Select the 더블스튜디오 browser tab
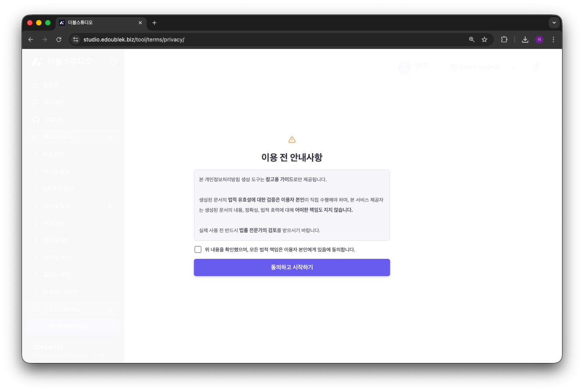The height and width of the screenshot is (392, 584). (101, 23)
